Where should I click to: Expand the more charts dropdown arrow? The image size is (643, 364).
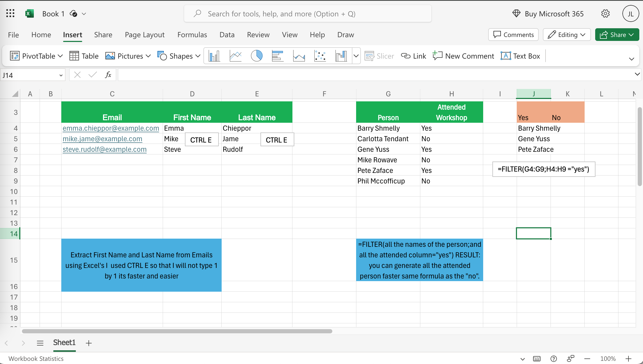click(x=356, y=56)
